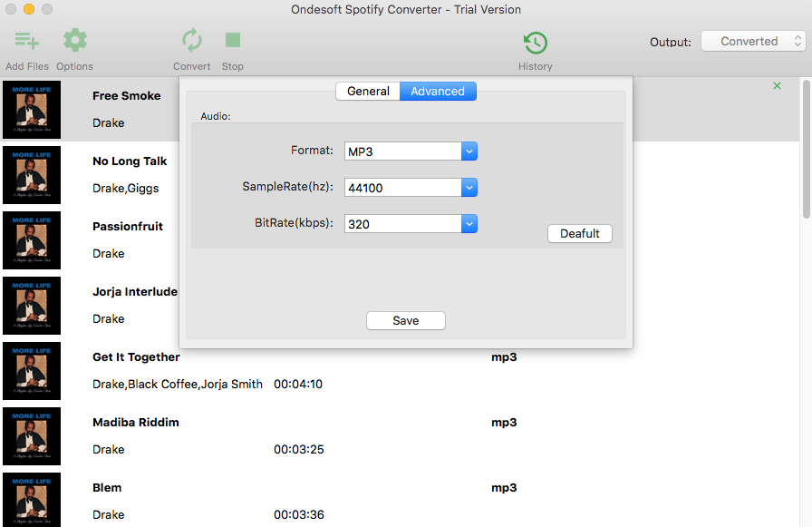Screen dimensions: 812x527
Task: Select the Get It Together album thumbnail
Action: tap(32, 371)
